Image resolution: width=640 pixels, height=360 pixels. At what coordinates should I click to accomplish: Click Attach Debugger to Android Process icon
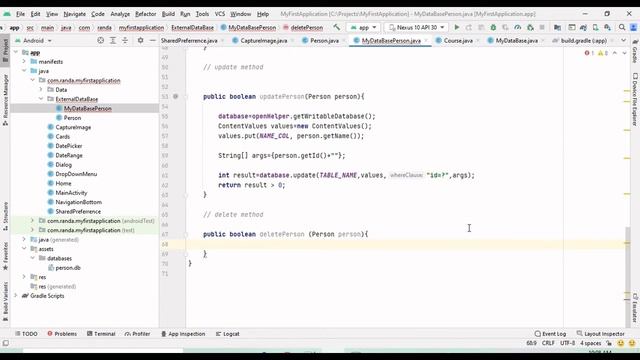(x=530, y=27)
